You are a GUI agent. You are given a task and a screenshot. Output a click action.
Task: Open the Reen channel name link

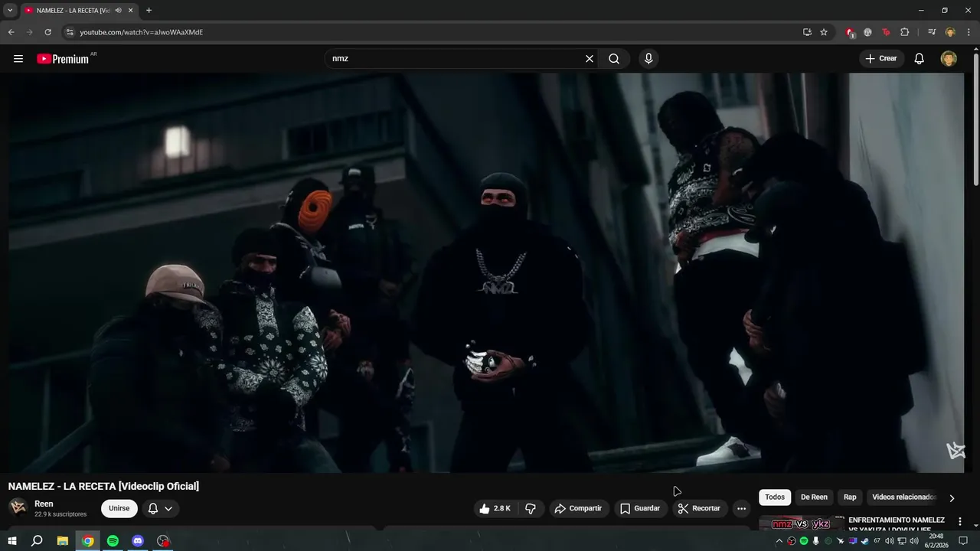pos(44,504)
